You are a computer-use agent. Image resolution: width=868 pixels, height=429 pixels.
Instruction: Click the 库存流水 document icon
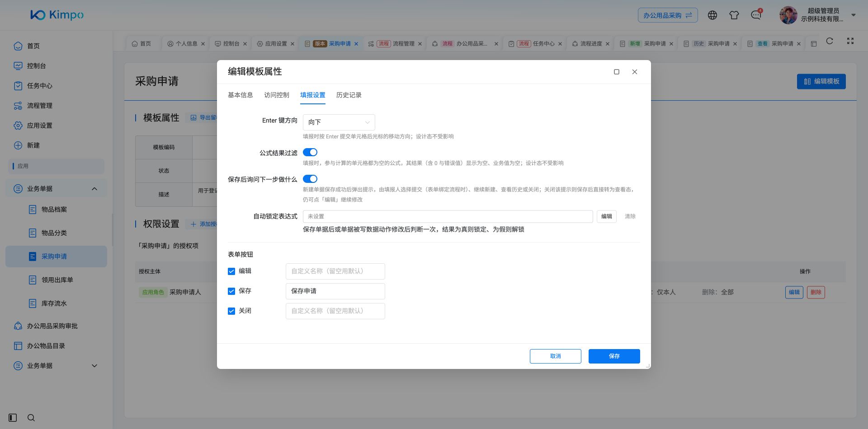tap(33, 303)
